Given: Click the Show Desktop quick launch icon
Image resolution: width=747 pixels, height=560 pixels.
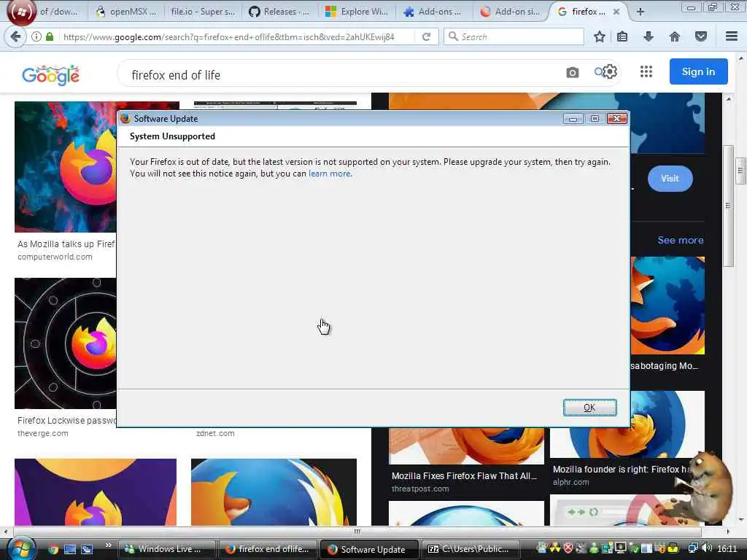Looking at the screenshot, I should (70, 549).
